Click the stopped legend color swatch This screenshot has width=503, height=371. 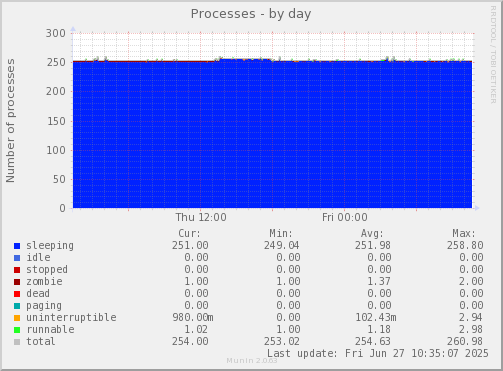[17, 270]
